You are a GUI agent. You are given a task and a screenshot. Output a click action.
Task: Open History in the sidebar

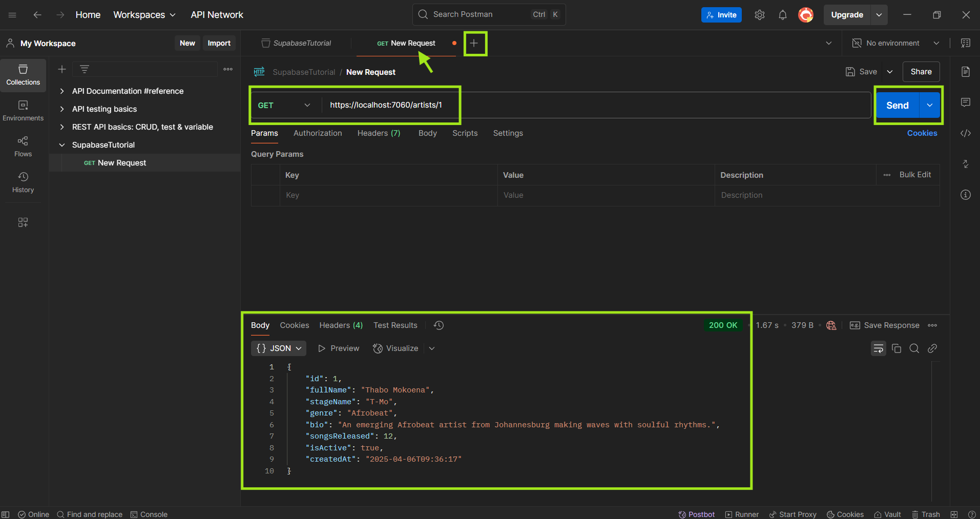point(23,183)
